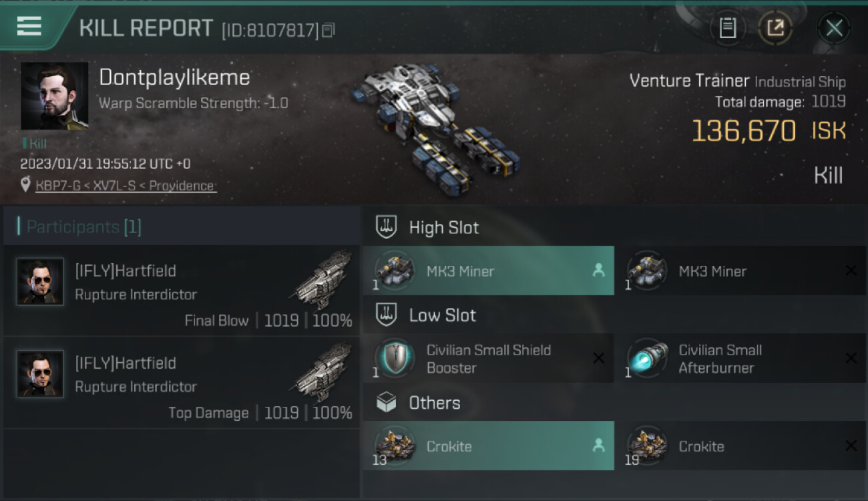Open the hamburger menu icon
The width and height of the screenshot is (868, 501).
[29, 26]
